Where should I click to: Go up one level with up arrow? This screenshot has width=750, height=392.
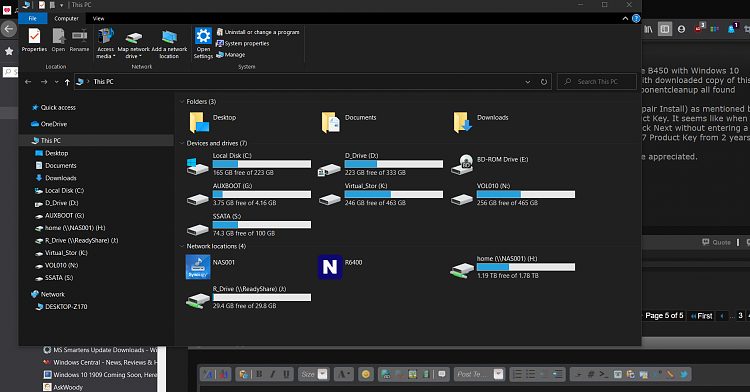tap(67, 82)
